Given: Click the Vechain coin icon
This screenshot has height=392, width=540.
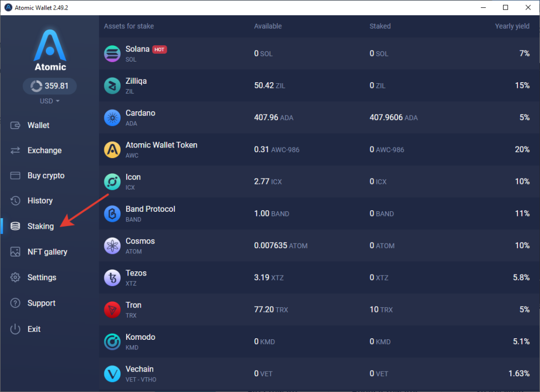Looking at the screenshot, I should pos(112,374).
